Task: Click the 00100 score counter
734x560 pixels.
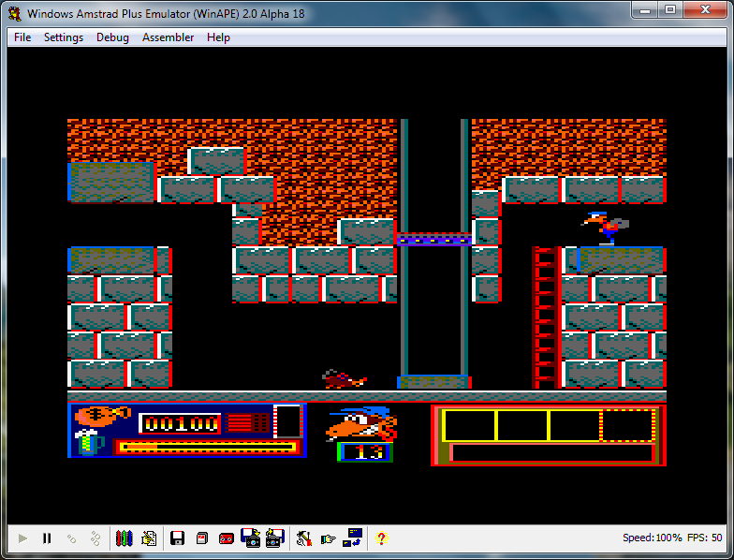Action: tap(180, 423)
